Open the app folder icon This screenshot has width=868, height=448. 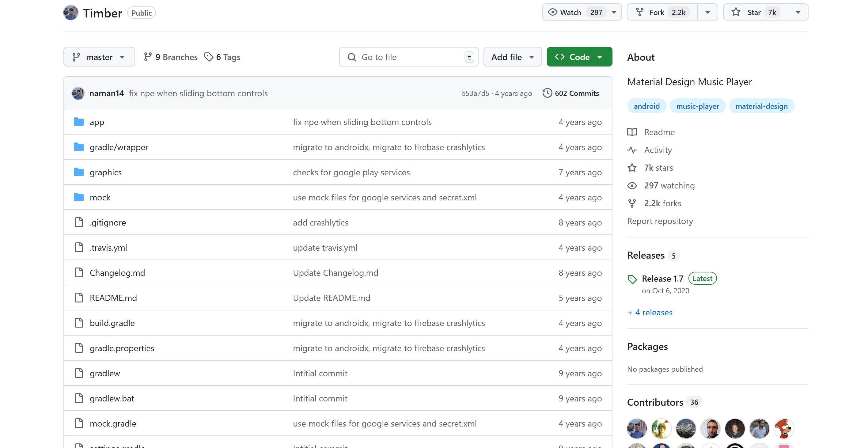pyautogui.click(x=78, y=122)
